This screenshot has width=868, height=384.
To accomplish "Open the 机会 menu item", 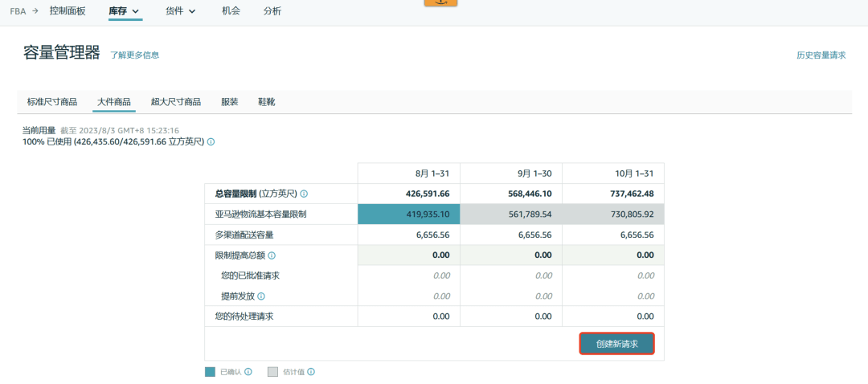I will (x=231, y=10).
